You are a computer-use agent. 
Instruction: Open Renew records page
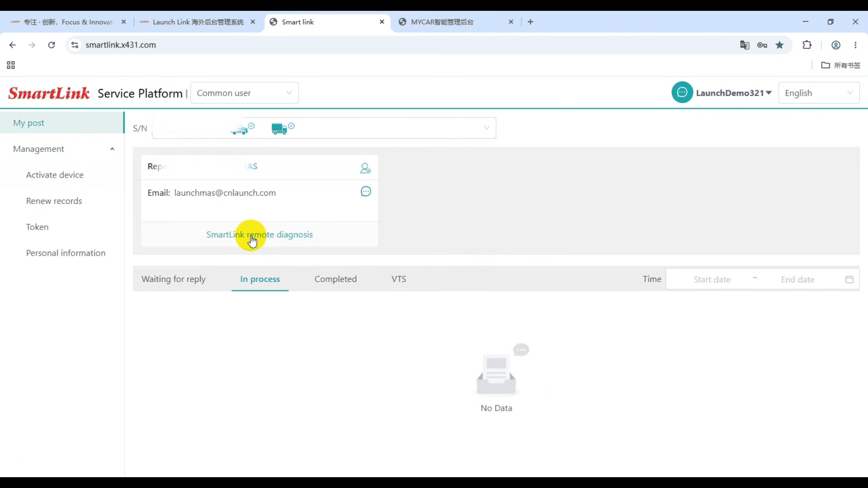point(54,201)
